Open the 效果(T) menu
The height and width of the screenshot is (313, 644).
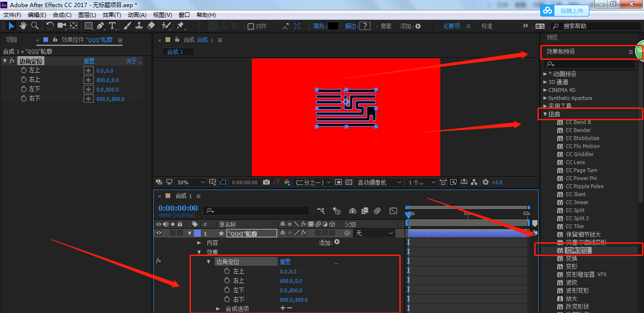click(x=112, y=15)
